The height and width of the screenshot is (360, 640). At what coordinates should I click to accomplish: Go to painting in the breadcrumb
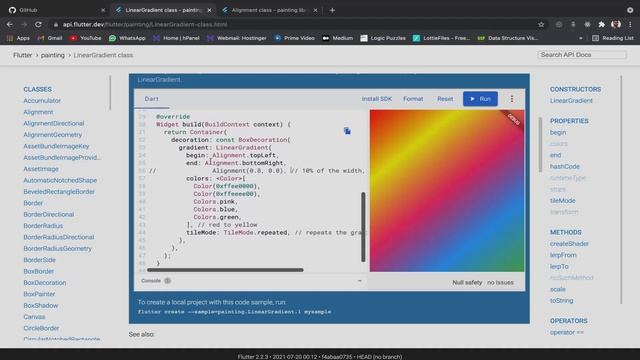[53, 55]
